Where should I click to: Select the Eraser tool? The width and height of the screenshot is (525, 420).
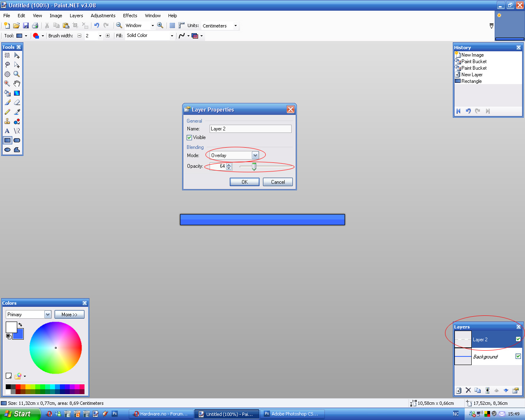click(17, 103)
